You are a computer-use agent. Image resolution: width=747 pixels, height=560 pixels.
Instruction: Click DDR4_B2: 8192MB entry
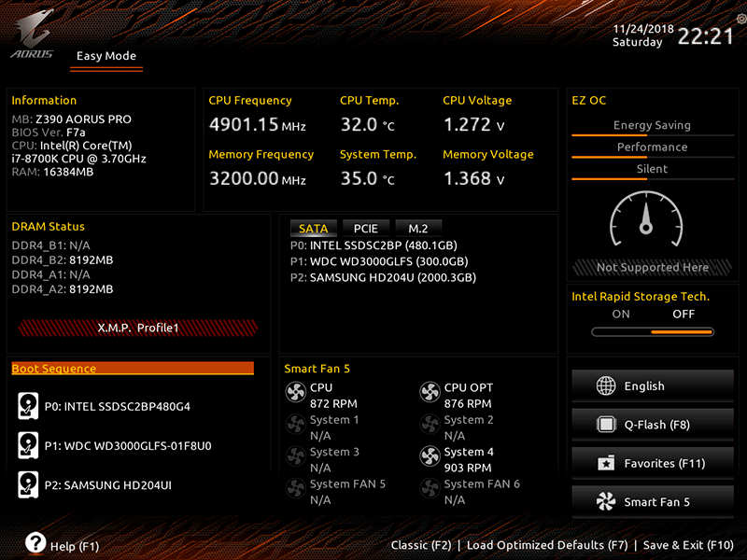[63, 260]
